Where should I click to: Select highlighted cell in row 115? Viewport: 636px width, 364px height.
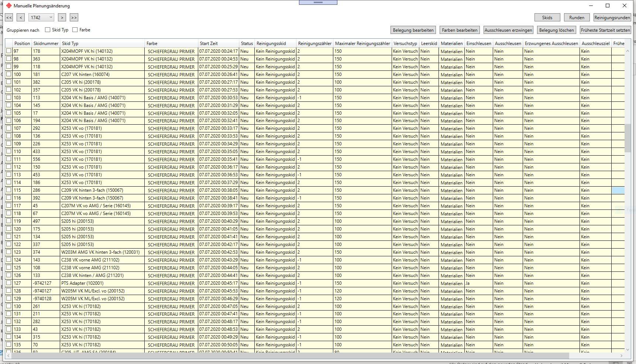618,190
